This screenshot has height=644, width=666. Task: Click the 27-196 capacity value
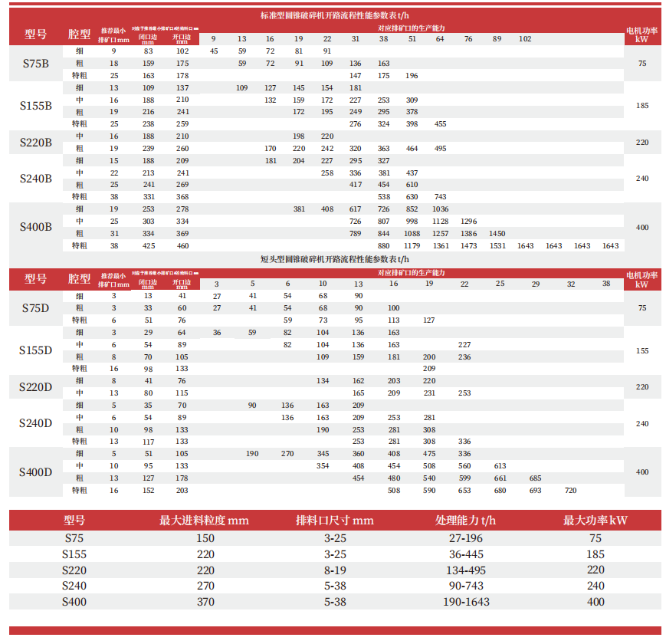click(x=466, y=538)
